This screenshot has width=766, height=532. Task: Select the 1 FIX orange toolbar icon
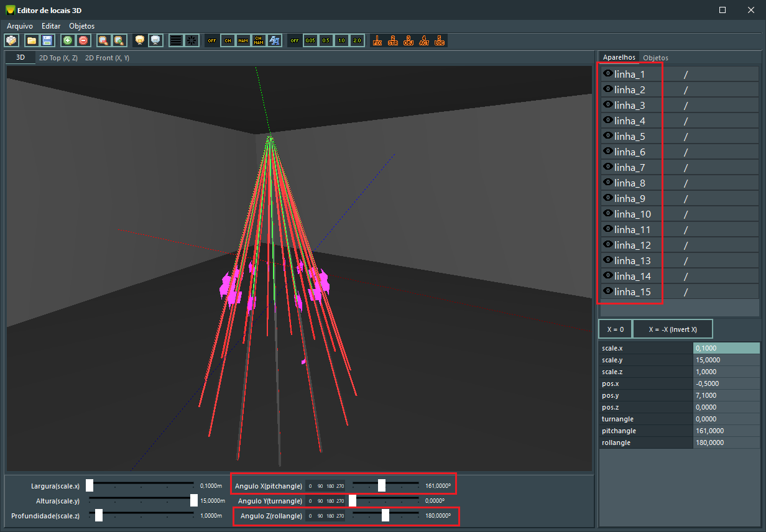coord(377,40)
